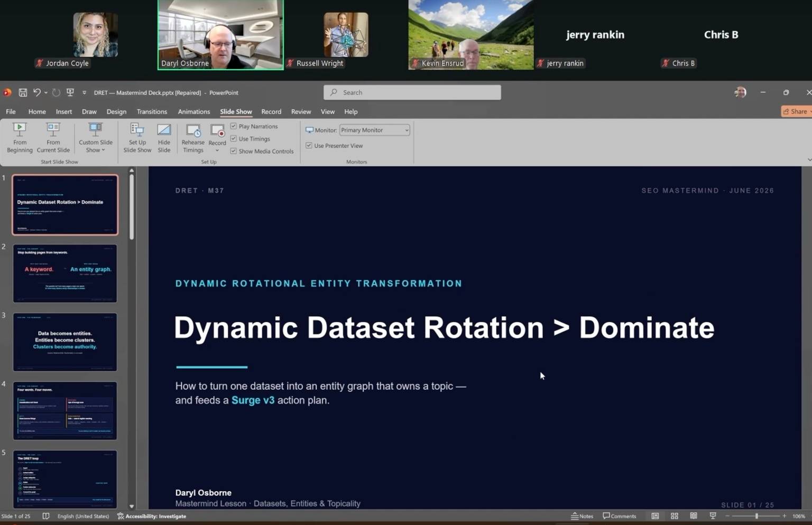
Task: Open Accessibility: Investigate checker
Action: point(152,516)
